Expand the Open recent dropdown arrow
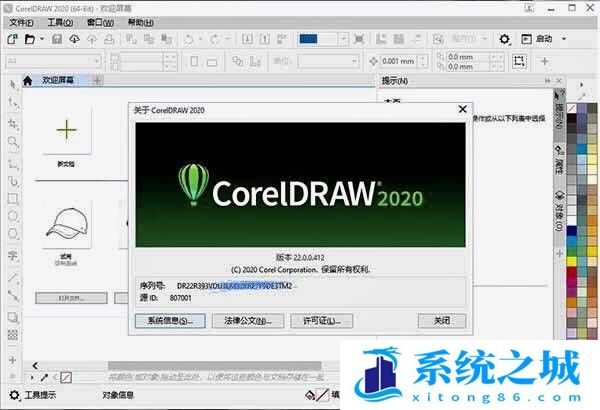Screen dimensions: 600x410 pyautogui.click(x=42, y=39)
